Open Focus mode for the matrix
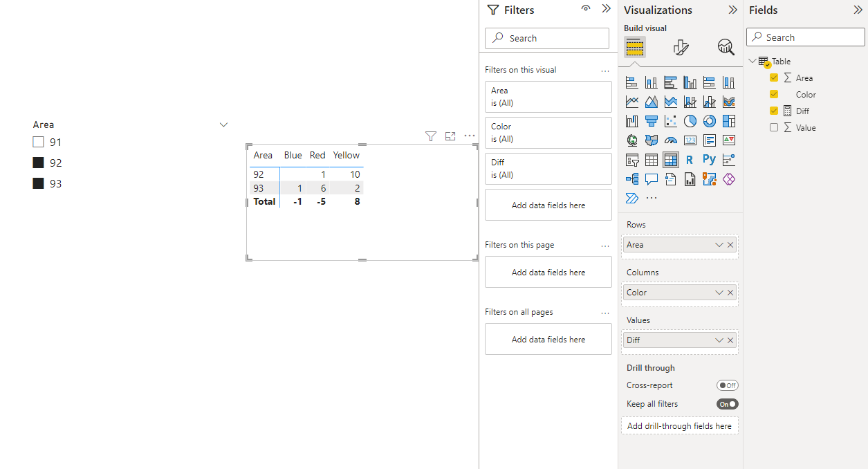This screenshot has height=469, width=868. [450, 136]
